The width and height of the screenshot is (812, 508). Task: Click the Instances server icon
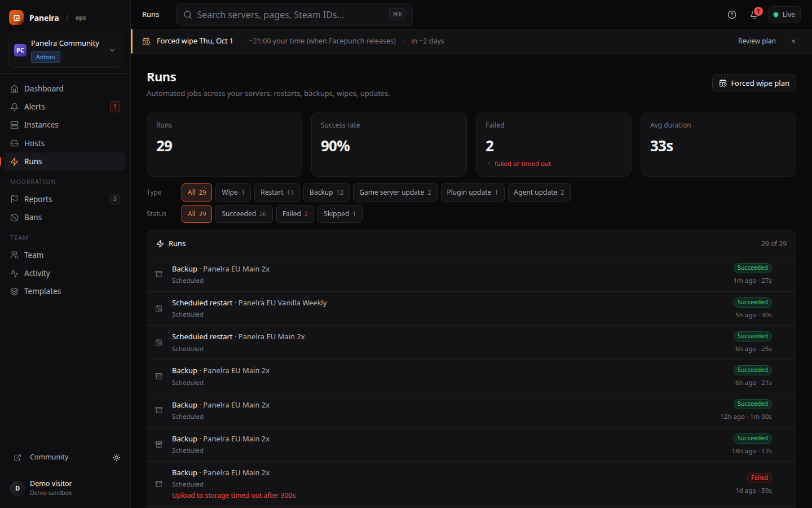[x=15, y=125]
